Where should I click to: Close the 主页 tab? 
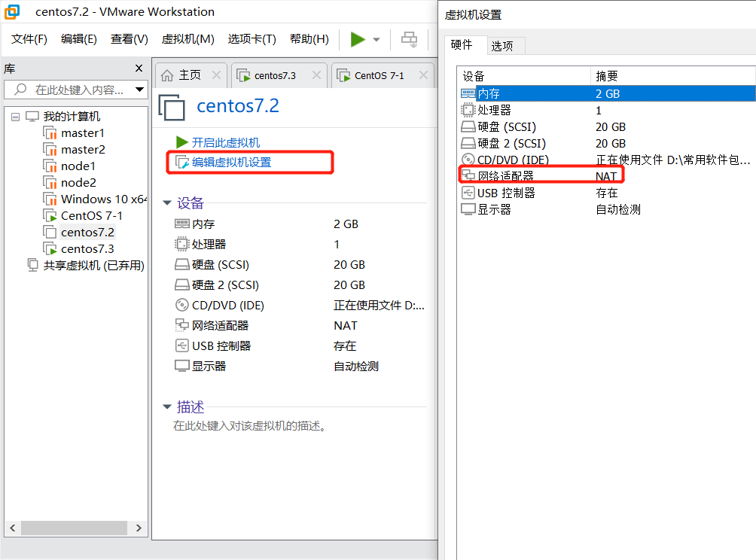216,75
